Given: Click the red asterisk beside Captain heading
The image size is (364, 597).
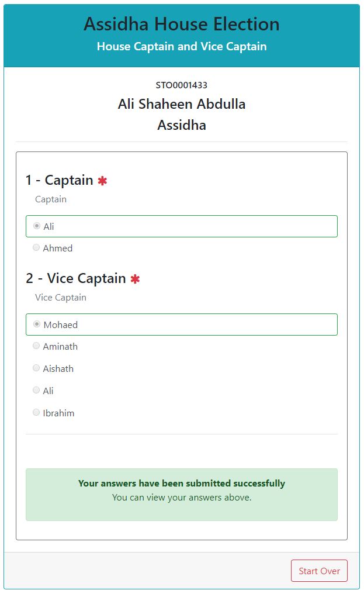Looking at the screenshot, I should point(102,181).
